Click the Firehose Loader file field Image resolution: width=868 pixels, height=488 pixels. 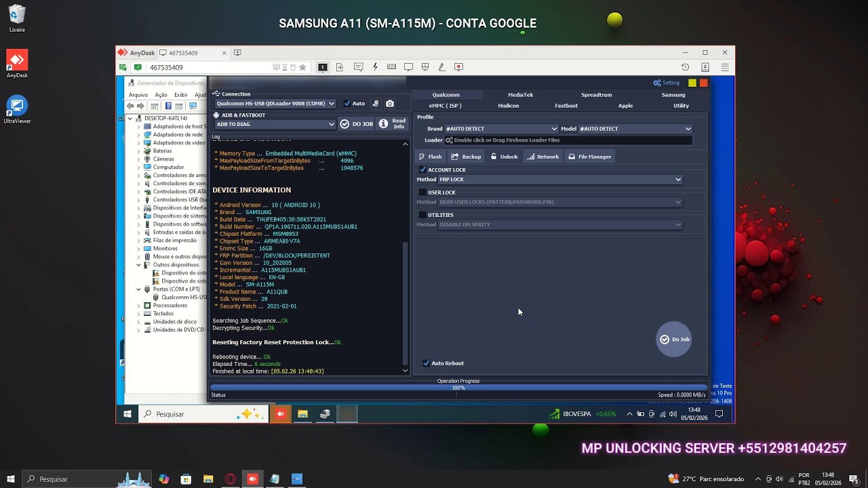click(x=568, y=140)
